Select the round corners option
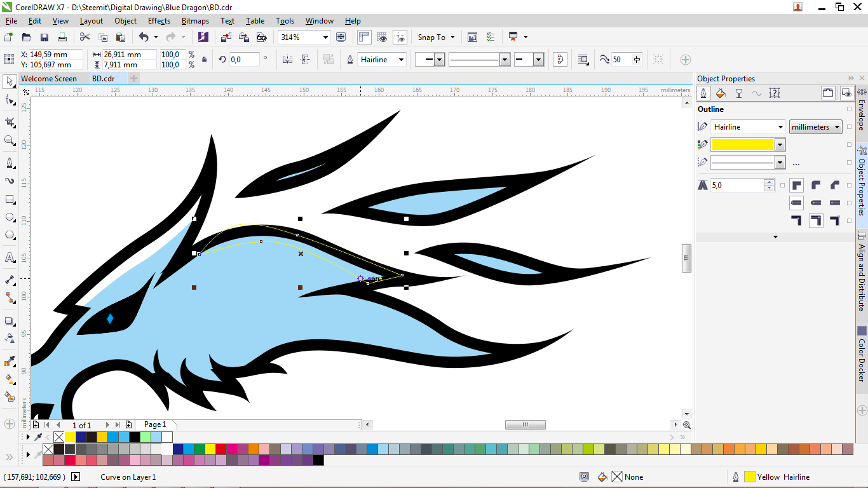Screen dimensions: 868x488 point(816,186)
